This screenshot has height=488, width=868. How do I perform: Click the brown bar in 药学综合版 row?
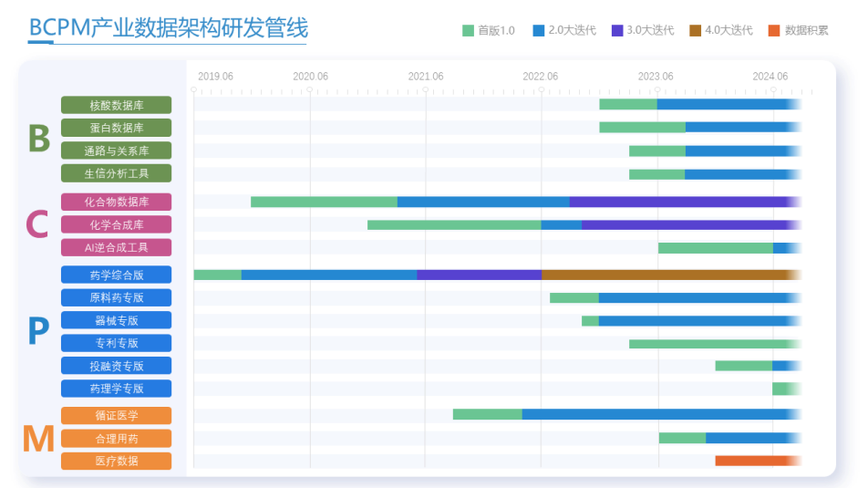[x=666, y=275]
